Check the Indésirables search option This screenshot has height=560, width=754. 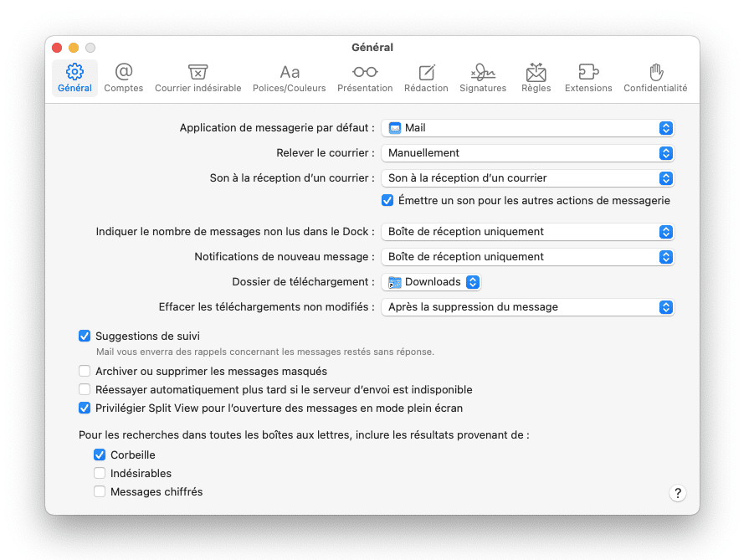click(x=100, y=473)
